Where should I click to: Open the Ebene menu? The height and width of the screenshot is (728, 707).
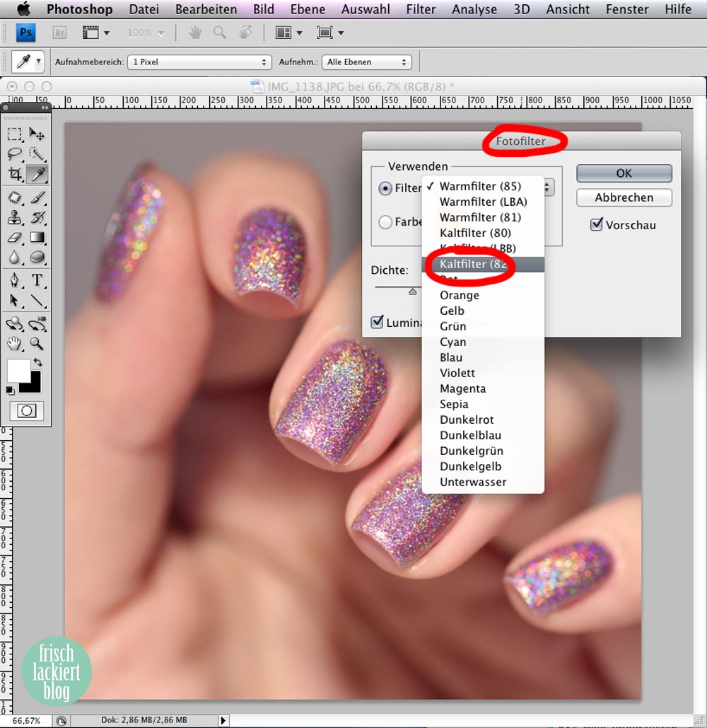(x=308, y=9)
